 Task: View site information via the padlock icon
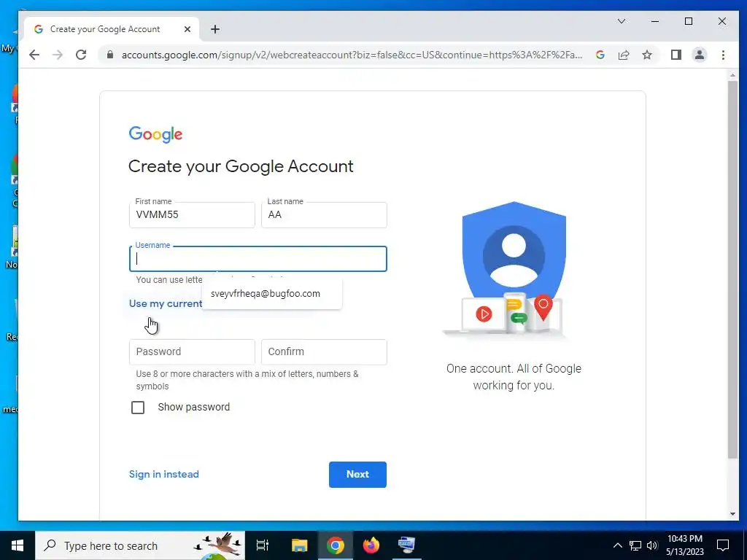tap(110, 55)
